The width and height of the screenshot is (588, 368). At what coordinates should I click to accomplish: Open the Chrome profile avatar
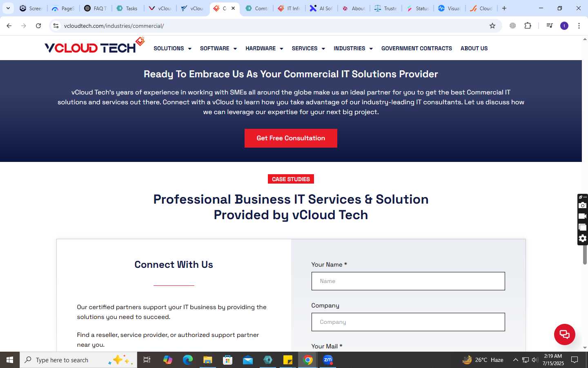click(564, 26)
